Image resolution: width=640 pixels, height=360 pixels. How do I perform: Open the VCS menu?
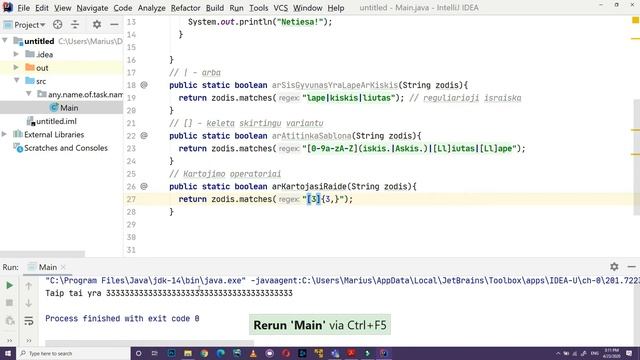pyautogui.click(x=280, y=8)
